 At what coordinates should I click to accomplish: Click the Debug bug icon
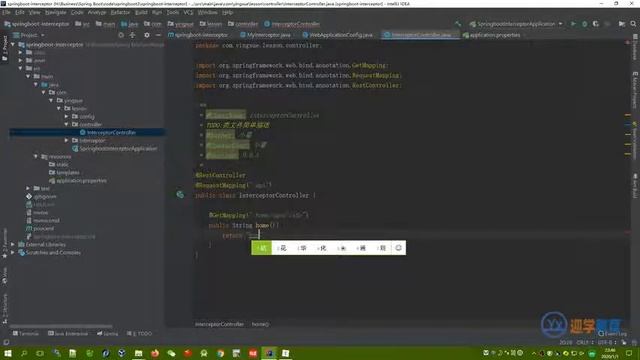pos(584,24)
